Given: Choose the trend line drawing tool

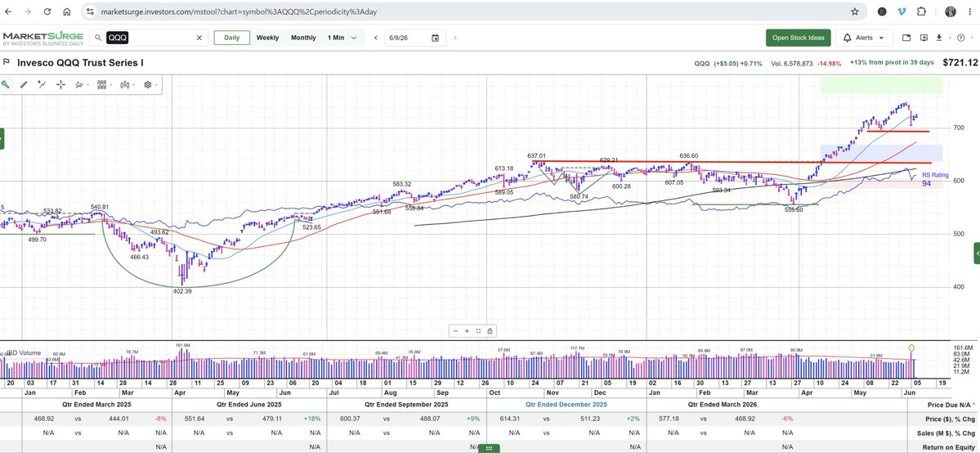Looking at the screenshot, I should [x=42, y=84].
